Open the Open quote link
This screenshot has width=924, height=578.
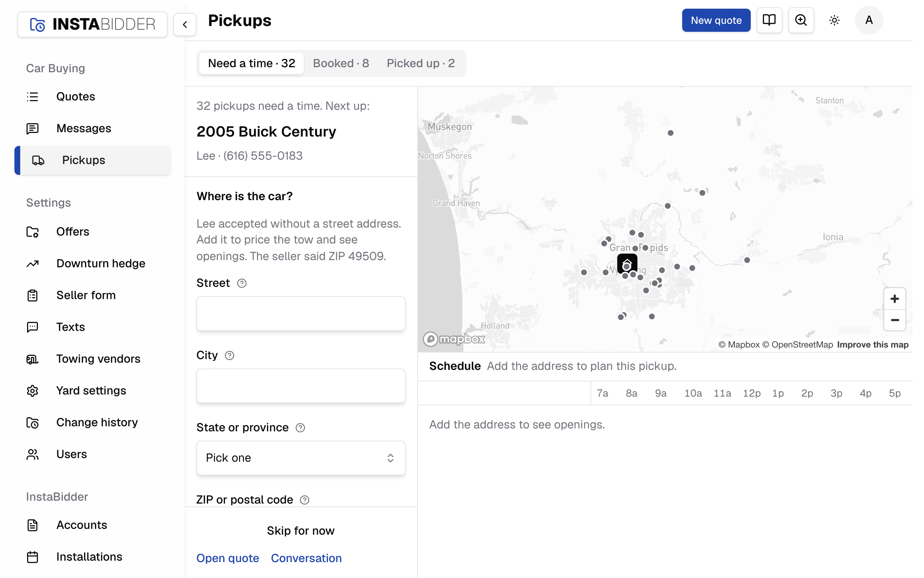[228, 558]
